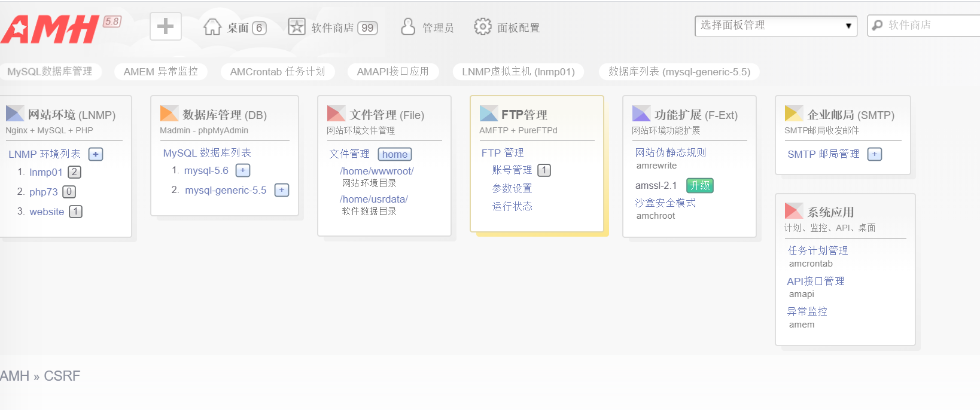Image resolution: width=980 pixels, height=410 pixels.
Task: Switch to 数据库列表 (mysql-generic-5.5) tab
Action: point(680,72)
